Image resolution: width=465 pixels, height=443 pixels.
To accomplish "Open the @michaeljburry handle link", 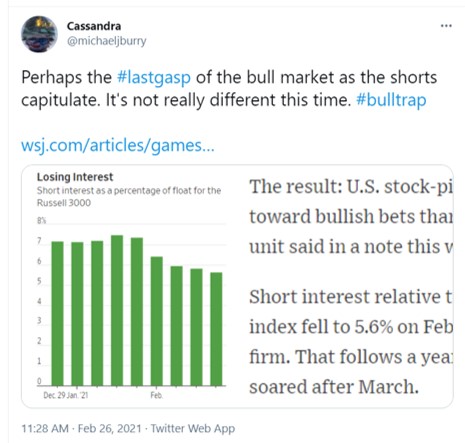I will click(x=107, y=41).
